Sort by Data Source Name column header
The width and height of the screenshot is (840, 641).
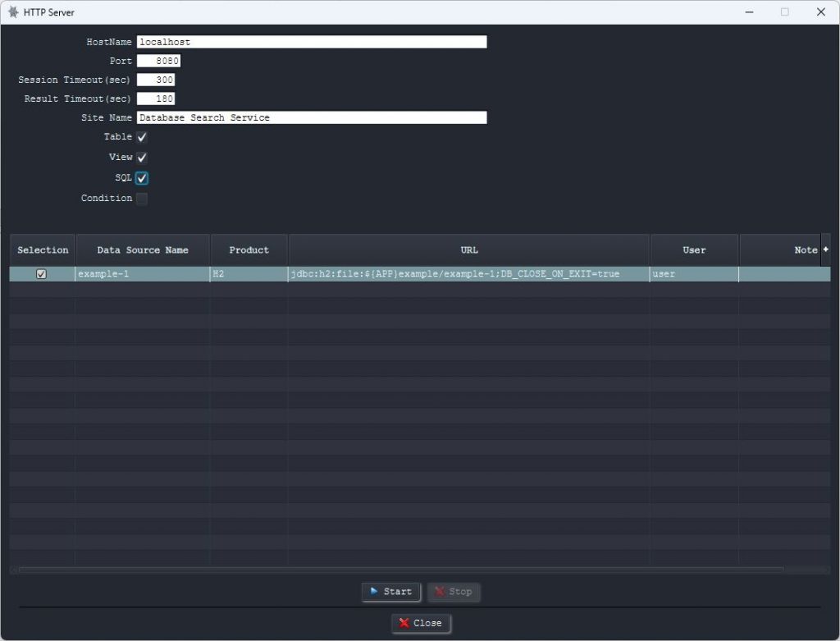point(143,250)
